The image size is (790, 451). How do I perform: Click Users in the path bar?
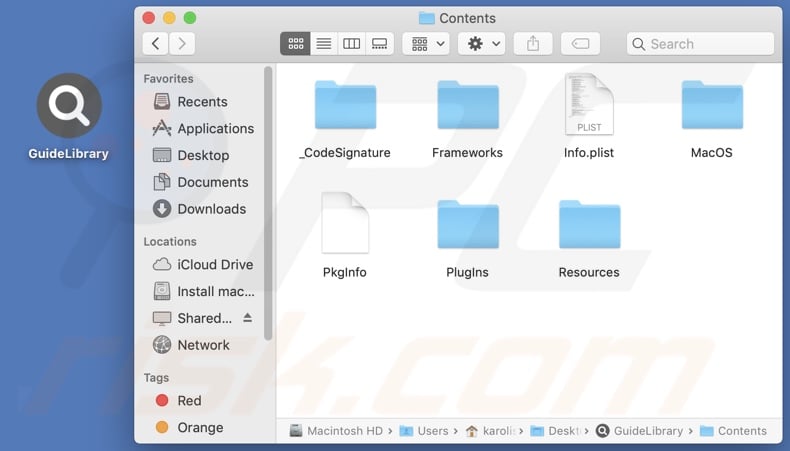point(424,431)
